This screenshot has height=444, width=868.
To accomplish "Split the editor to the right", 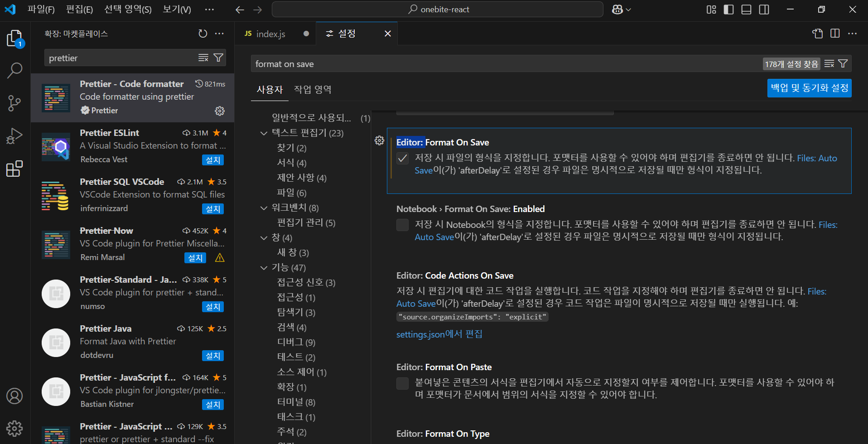I will (835, 34).
